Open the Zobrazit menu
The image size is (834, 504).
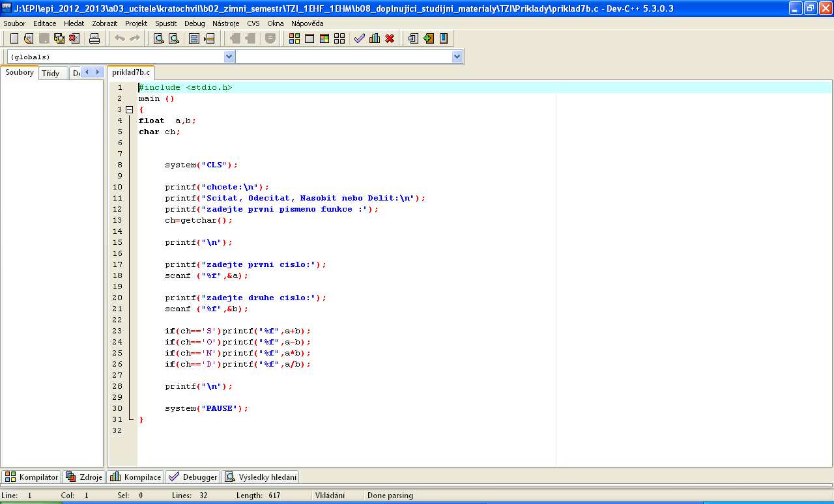pos(105,23)
